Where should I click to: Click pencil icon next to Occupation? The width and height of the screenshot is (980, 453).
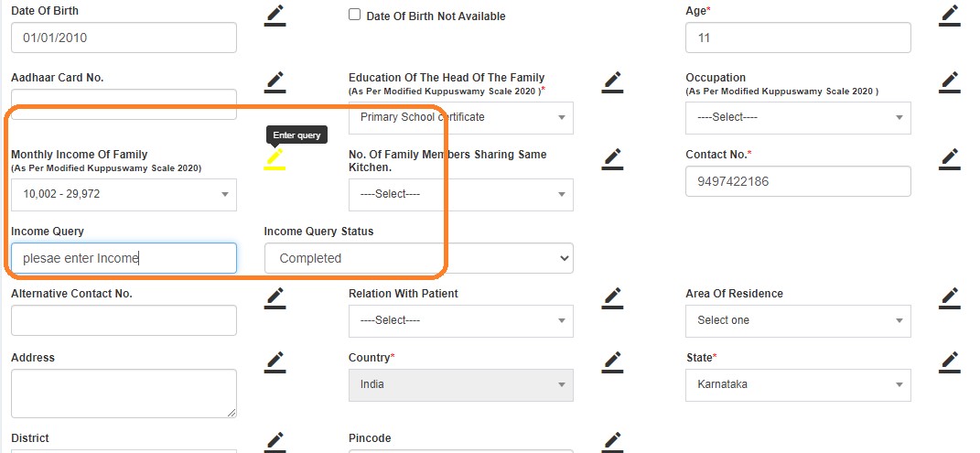coord(949,82)
